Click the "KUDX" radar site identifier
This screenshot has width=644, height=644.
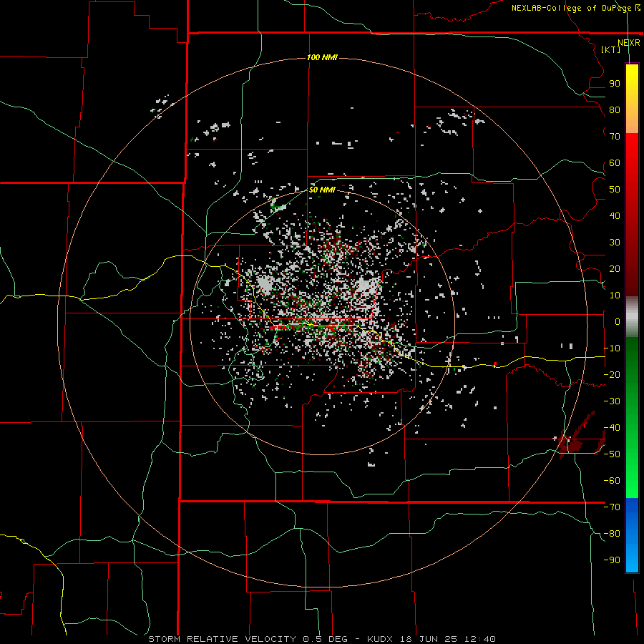click(380, 639)
